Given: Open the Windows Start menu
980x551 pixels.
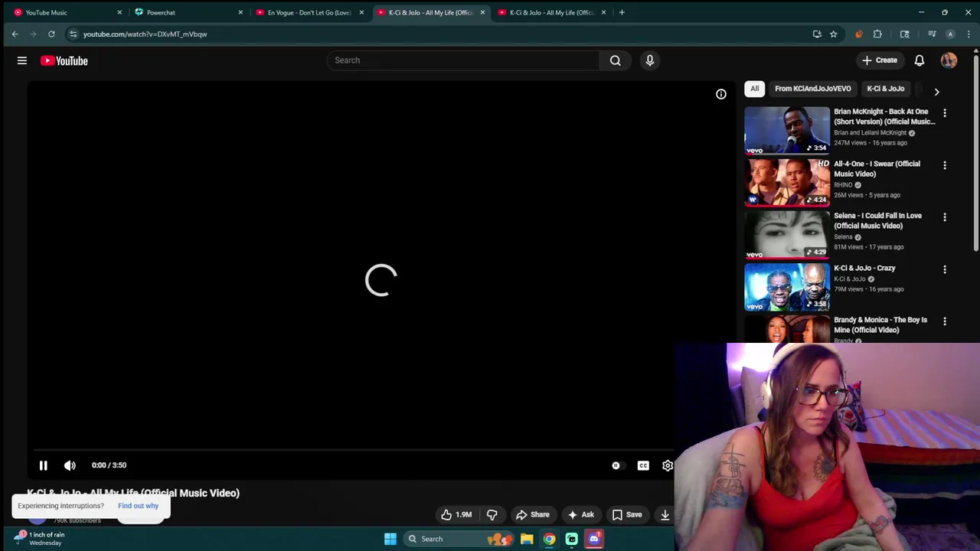Looking at the screenshot, I should (x=390, y=539).
